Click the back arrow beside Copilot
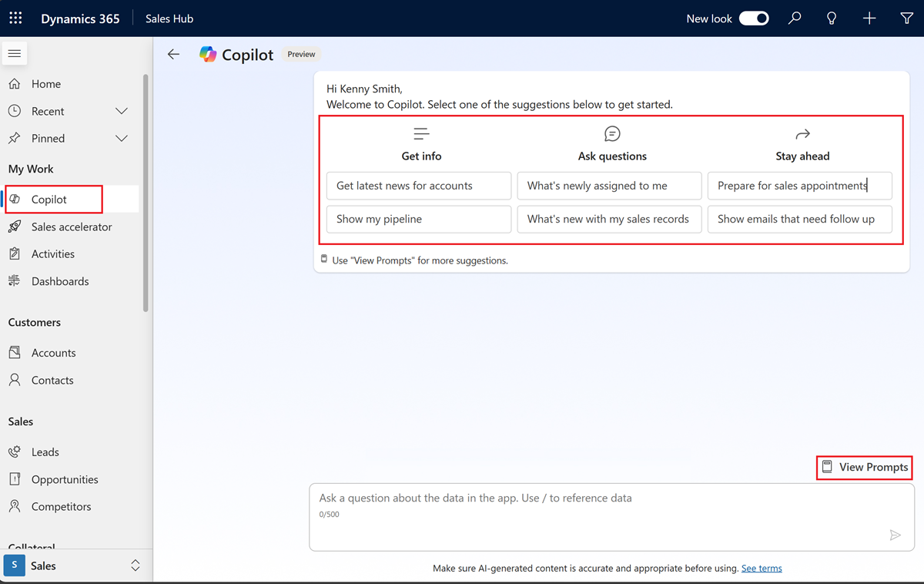Viewport: 924px width, 584px height. click(x=174, y=54)
